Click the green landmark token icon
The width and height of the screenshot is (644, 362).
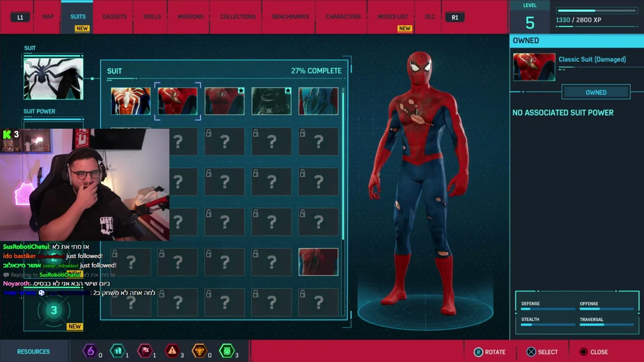[227, 350]
